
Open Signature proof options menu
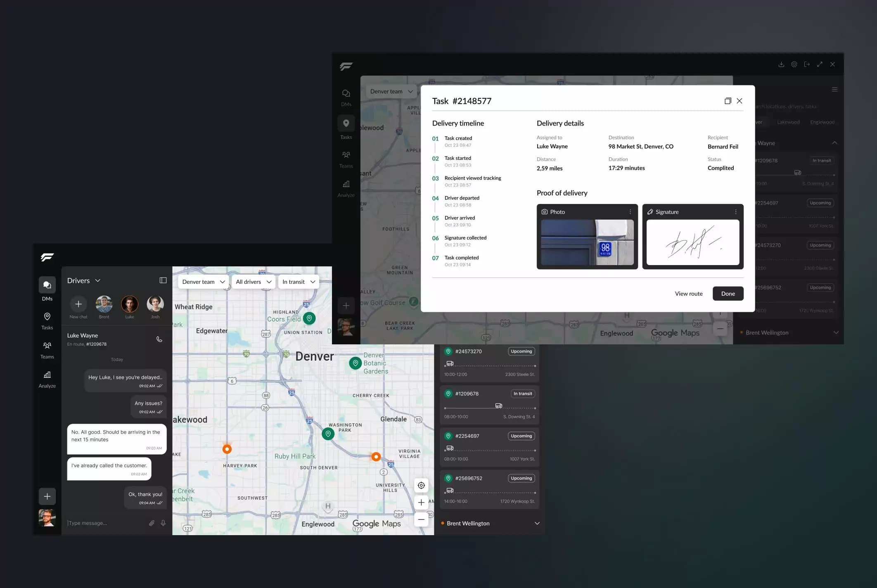pyautogui.click(x=736, y=212)
